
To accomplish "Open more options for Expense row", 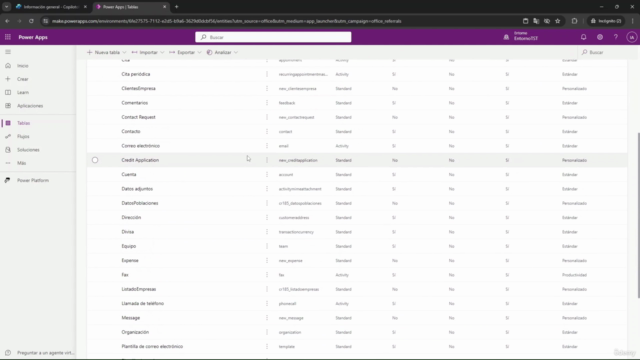I will click(x=267, y=260).
